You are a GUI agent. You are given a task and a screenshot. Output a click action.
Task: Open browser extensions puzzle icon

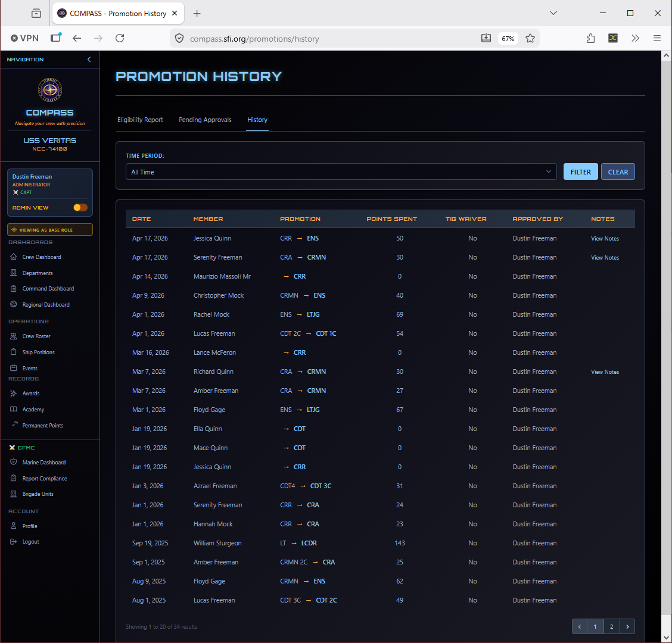click(590, 38)
